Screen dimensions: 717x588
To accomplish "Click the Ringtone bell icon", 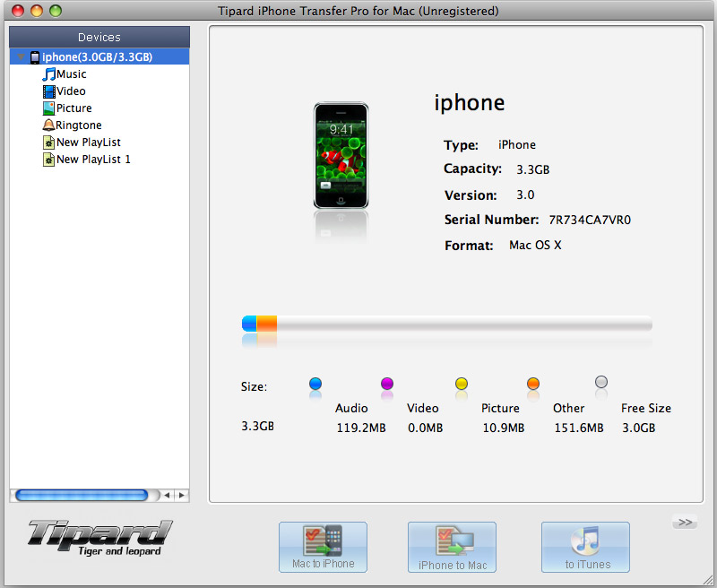I will tap(48, 125).
